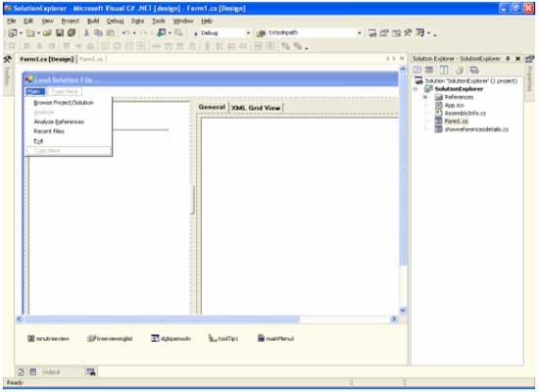Click the Main menu header on form
This screenshot has height=392, width=539.
click(x=35, y=92)
